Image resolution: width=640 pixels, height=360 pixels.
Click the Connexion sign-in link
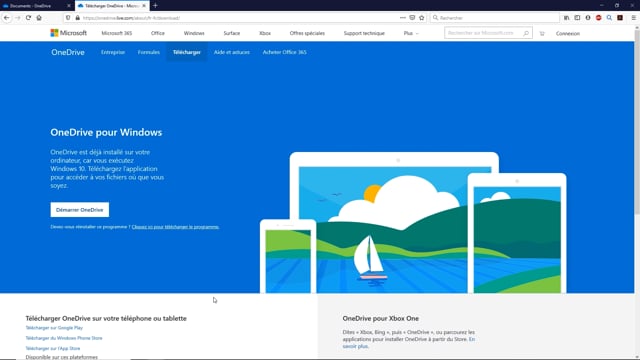coord(568,33)
